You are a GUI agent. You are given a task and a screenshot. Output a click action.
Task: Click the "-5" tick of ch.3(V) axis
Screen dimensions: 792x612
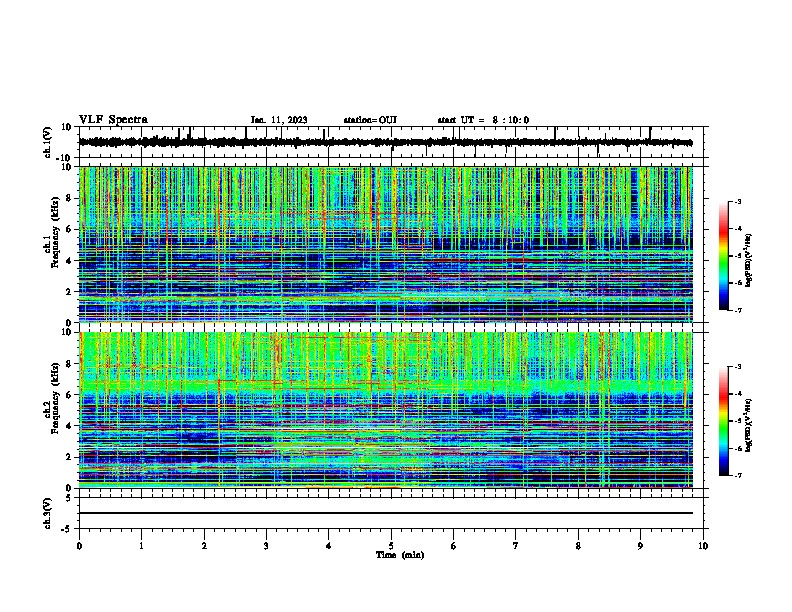click(x=67, y=529)
